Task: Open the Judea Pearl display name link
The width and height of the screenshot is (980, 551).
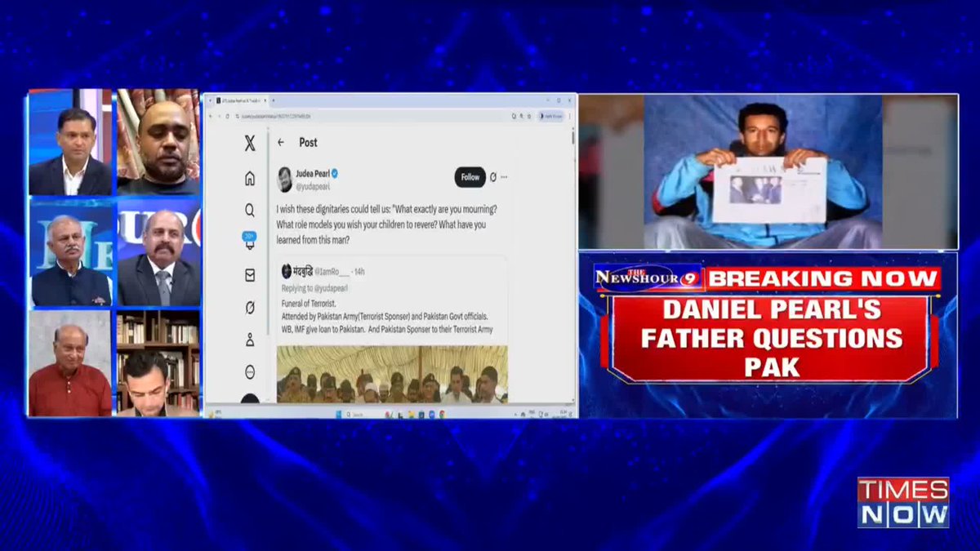Action: [312, 174]
